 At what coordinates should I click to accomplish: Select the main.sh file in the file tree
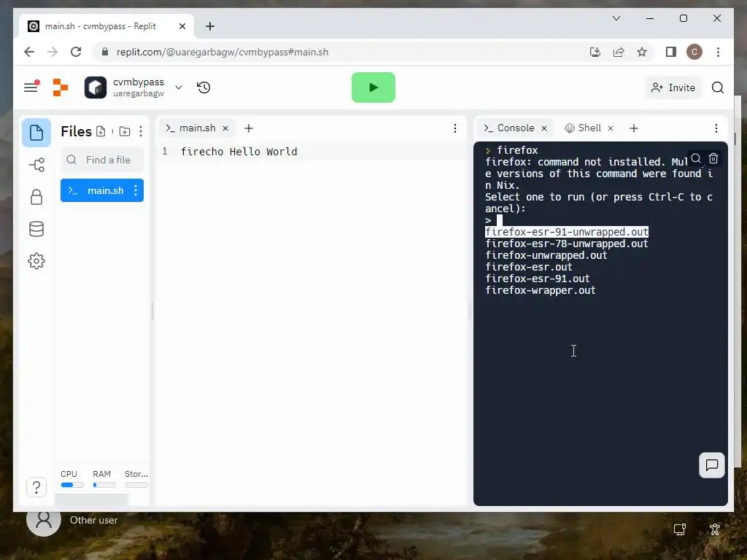click(102, 190)
